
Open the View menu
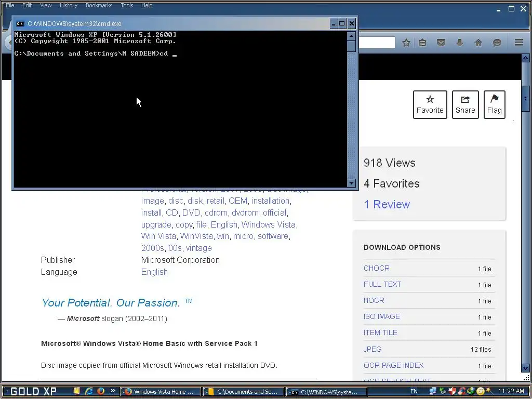46,5
